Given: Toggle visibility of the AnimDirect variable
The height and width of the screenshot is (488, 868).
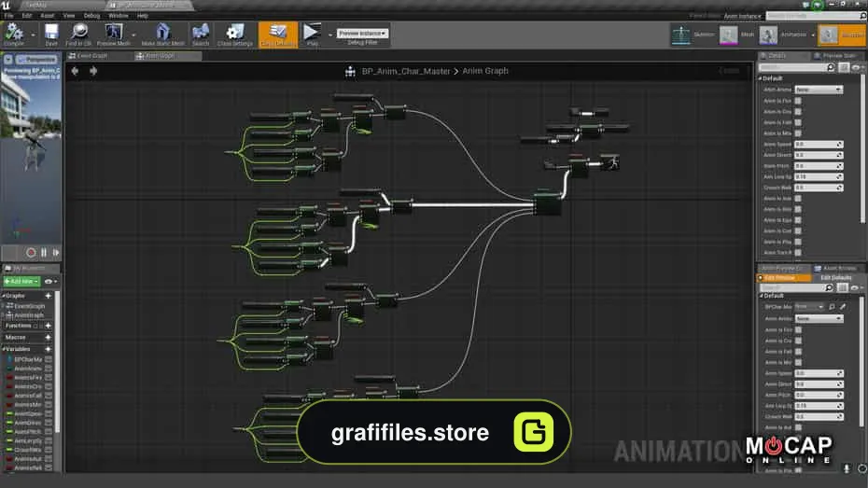Looking at the screenshot, I should coord(49,423).
